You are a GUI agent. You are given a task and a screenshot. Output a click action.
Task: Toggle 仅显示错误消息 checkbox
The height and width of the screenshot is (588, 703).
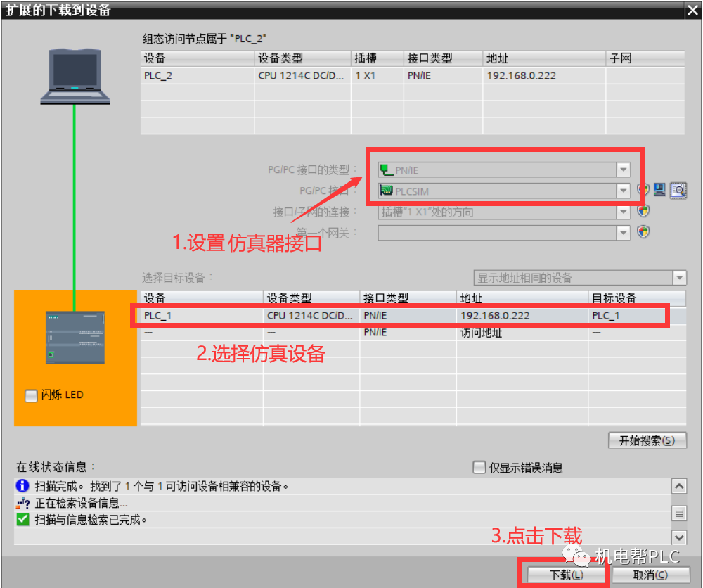[479, 467]
